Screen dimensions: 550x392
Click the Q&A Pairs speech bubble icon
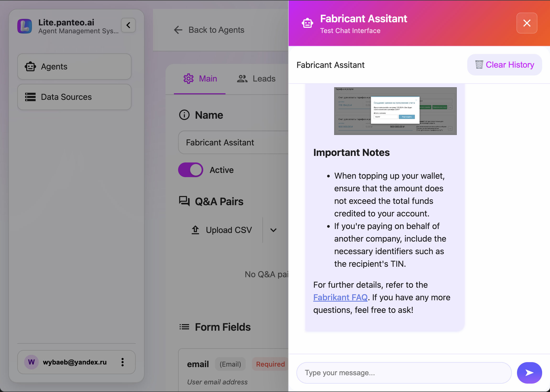tap(184, 201)
